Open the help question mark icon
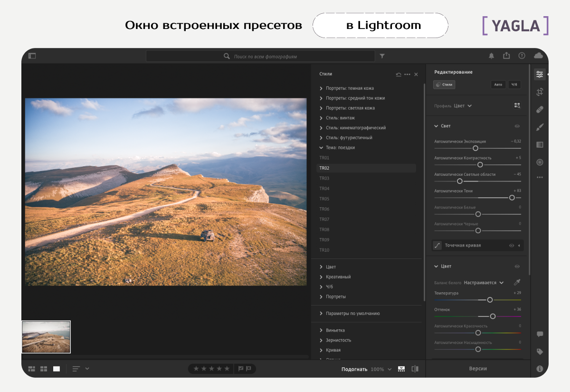The image size is (570, 392). (522, 56)
